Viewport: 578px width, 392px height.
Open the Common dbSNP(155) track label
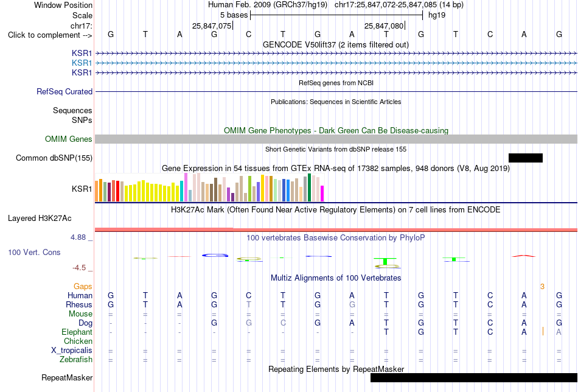pos(54,158)
